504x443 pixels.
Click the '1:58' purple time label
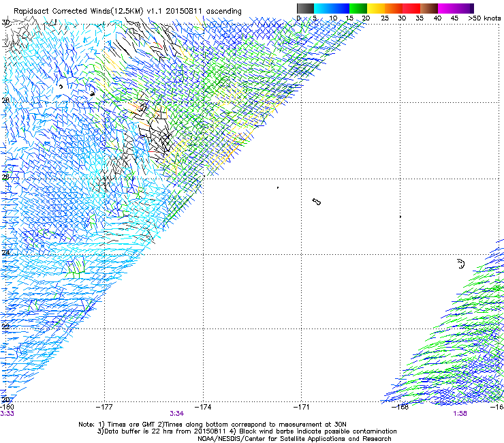pyautogui.click(x=460, y=414)
